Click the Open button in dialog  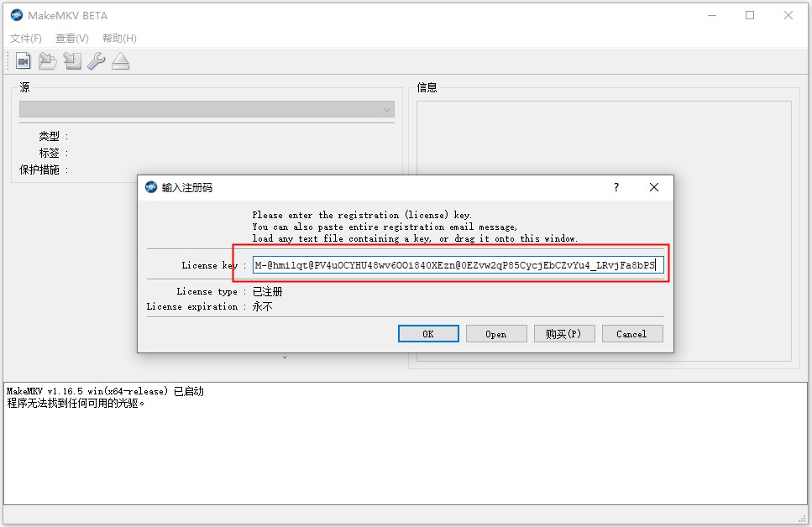tap(496, 334)
